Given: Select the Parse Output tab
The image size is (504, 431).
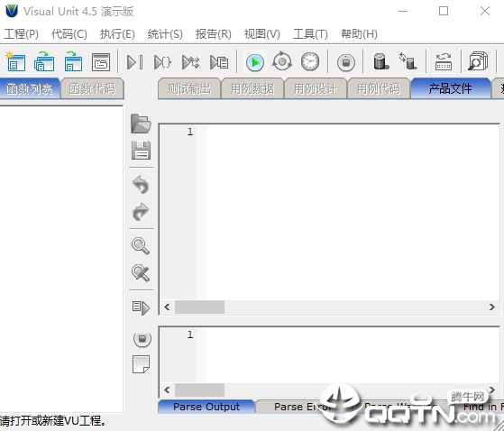Looking at the screenshot, I should (206, 407).
